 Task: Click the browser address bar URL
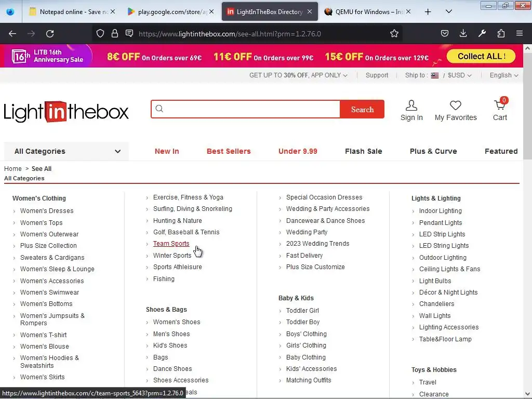click(x=230, y=34)
